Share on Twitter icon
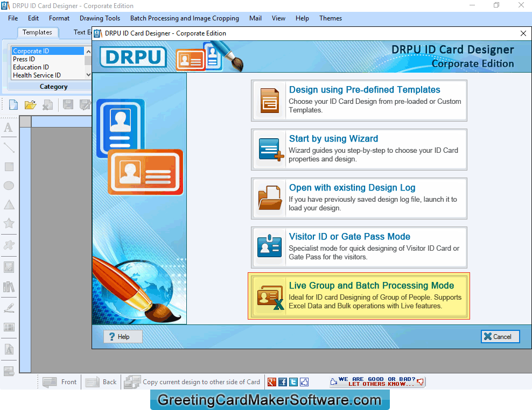 [293, 382]
